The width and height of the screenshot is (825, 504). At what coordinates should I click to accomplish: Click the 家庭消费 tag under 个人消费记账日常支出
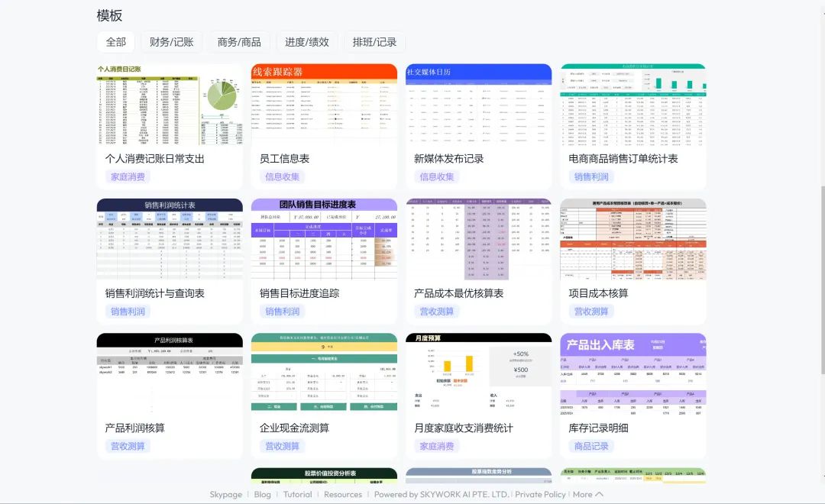tap(128, 177)
